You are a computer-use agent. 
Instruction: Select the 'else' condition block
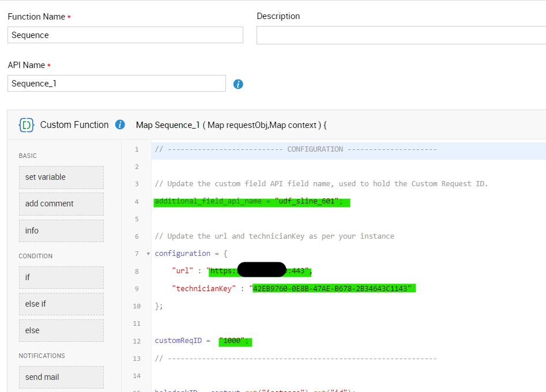coord(61,330)
